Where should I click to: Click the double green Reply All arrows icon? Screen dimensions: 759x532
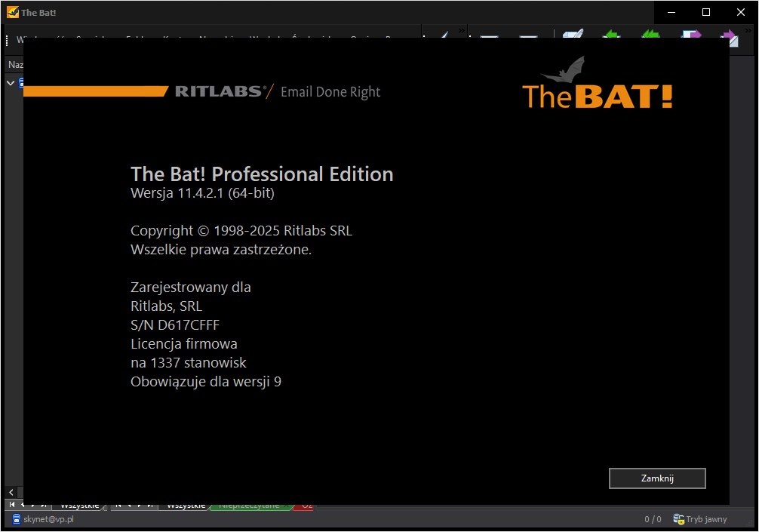pos(650,34)
